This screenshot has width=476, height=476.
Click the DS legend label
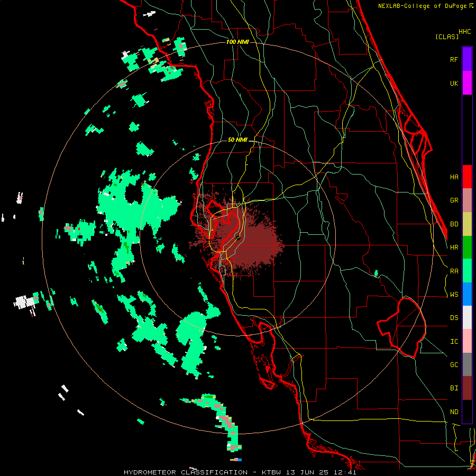(x=454, y=318)
